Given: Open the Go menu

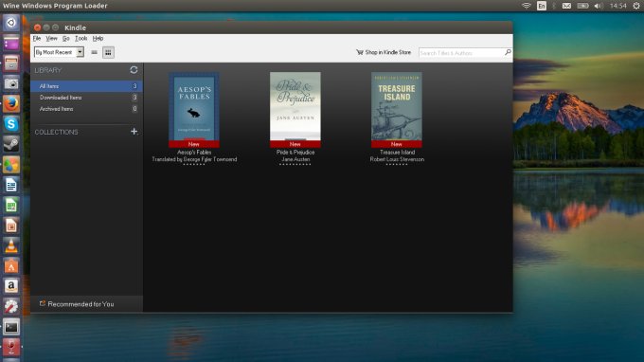Looking at the screenshot, I should click(x=65, y=38).
